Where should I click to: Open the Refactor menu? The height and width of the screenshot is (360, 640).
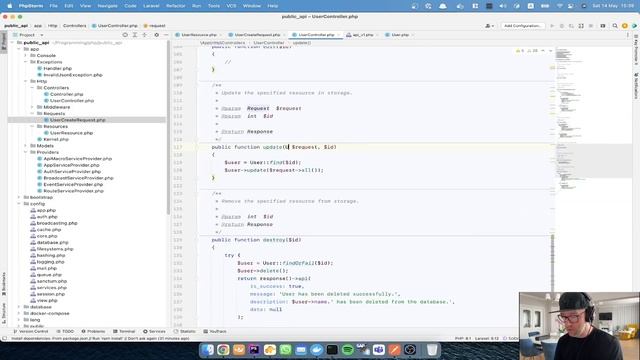[176, 6]
